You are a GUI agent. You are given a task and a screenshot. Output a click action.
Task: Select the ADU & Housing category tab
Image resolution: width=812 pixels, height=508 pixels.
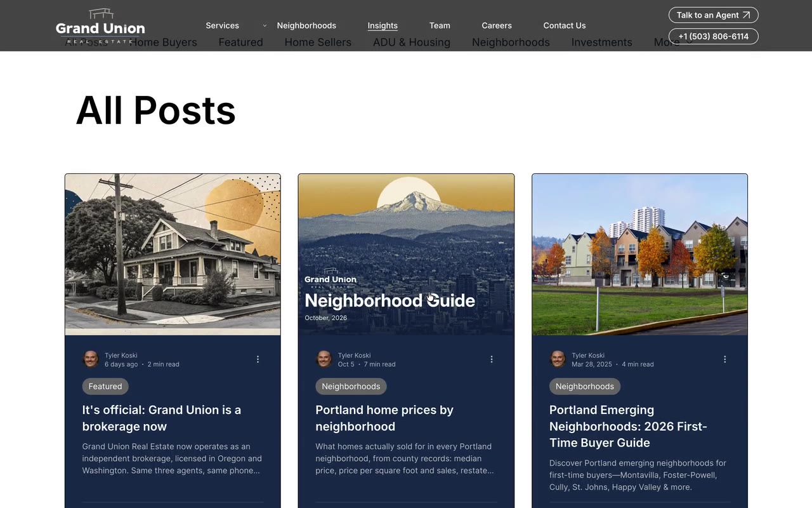[x=412, y=43]
